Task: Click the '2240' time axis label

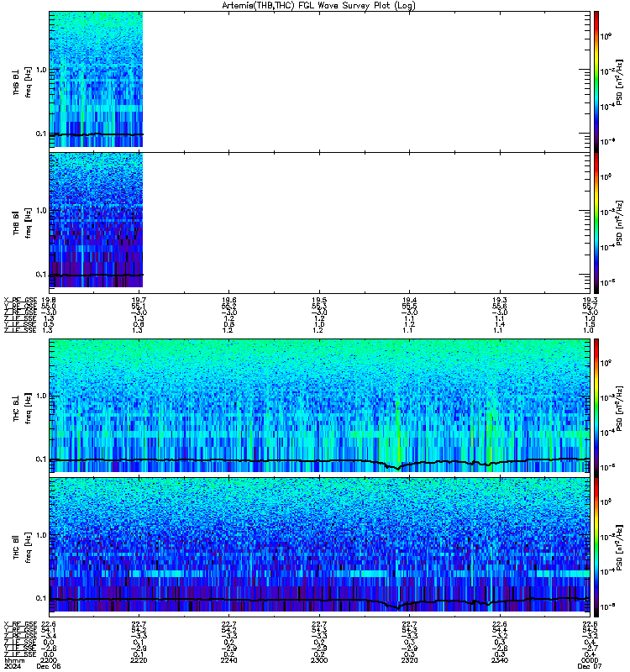Action: point(228,660)
